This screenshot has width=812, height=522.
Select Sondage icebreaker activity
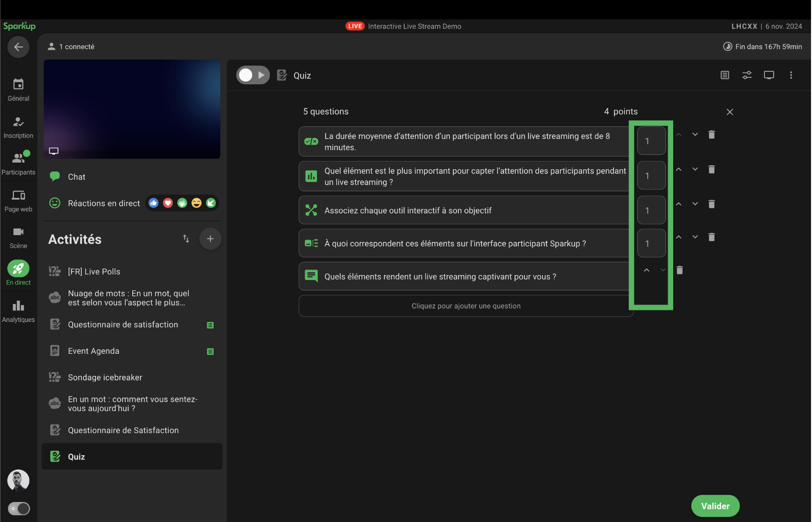(105, 377)
